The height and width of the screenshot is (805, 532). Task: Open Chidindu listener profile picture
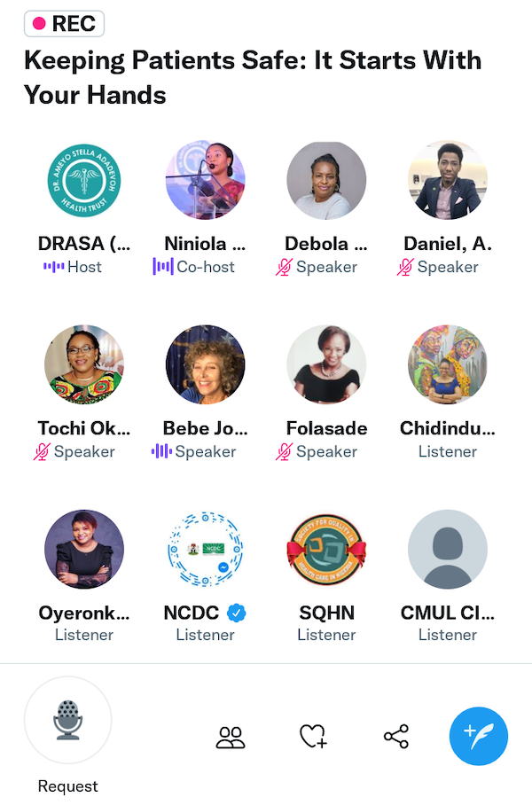(448, 364)
